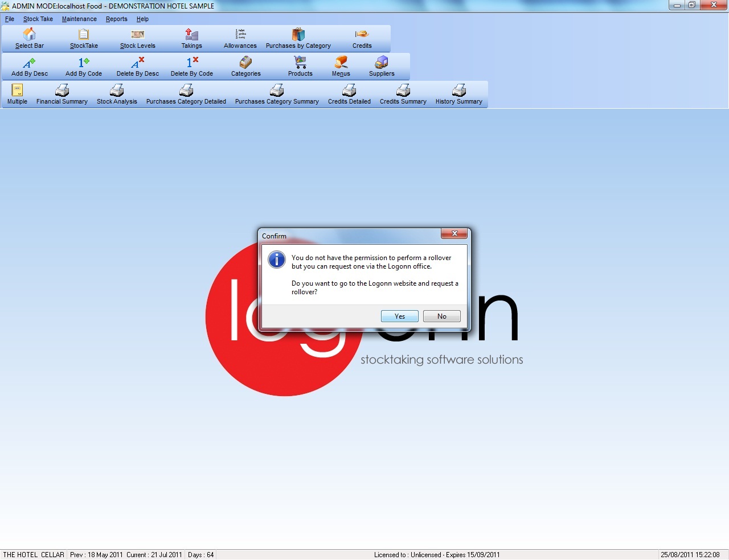Open the Help menu

pyautogui.click(x=142, y=19)
